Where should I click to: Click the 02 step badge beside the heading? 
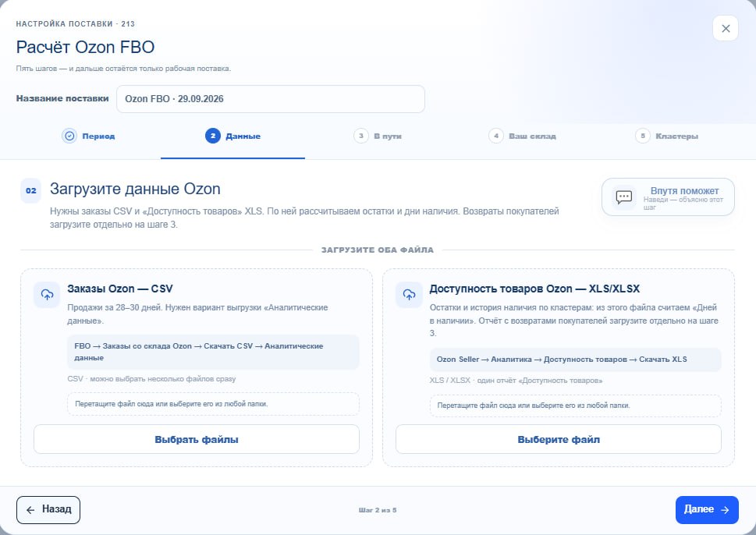tap(31, 190)
